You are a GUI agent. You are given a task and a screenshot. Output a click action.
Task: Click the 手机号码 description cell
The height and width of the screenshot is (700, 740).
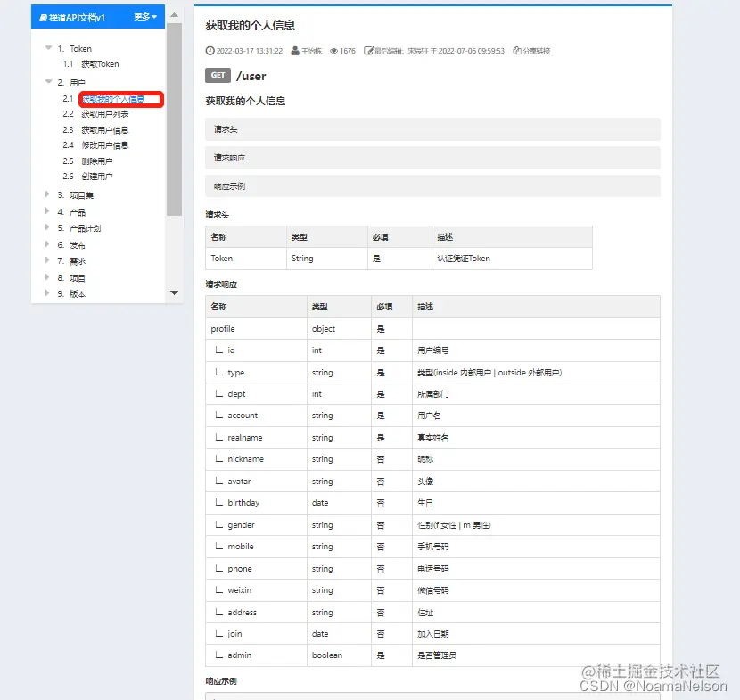pyautogui.click(x=536, y=547)
